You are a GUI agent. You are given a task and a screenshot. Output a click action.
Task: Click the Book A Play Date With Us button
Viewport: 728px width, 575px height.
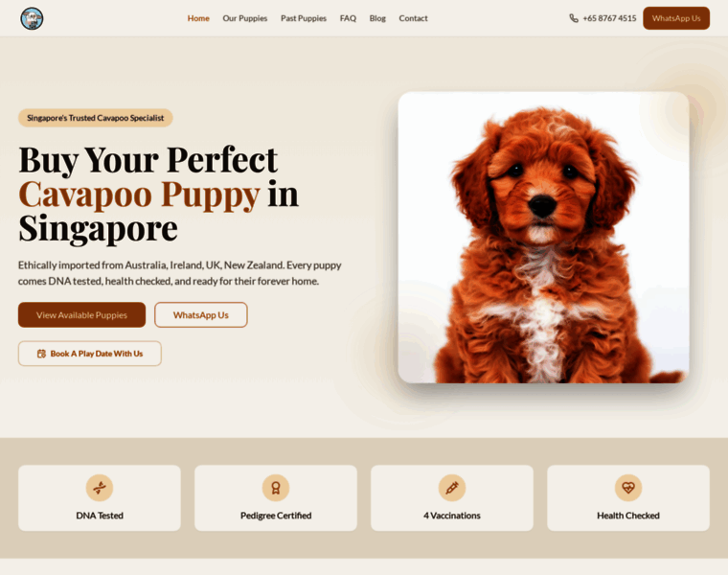click(90, 354)
